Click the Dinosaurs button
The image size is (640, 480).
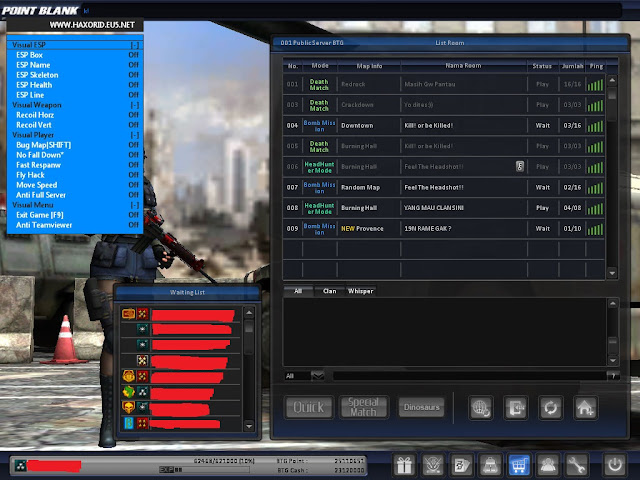pyautogui.click(x=422, y=407)
